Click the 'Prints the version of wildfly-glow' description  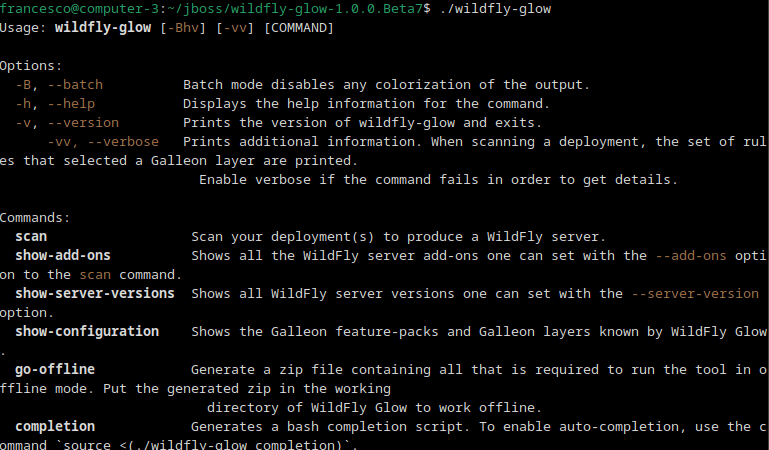(362, 123)
